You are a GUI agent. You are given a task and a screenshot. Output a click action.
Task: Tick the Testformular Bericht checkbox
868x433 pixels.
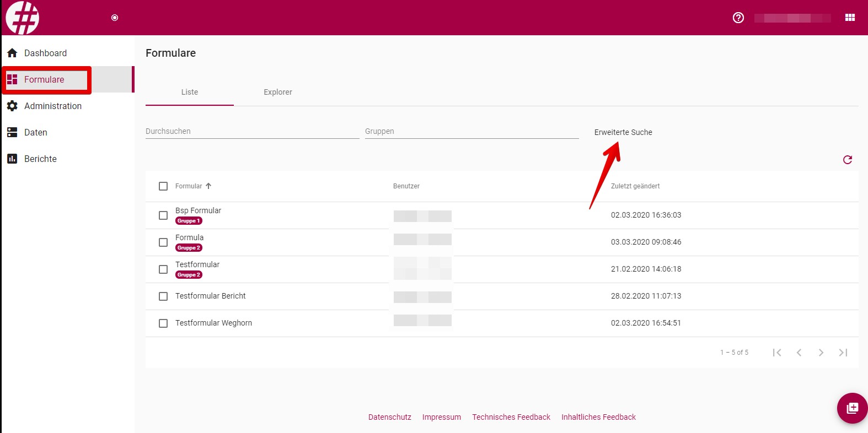pyautogui.click(x=163, y=296)
